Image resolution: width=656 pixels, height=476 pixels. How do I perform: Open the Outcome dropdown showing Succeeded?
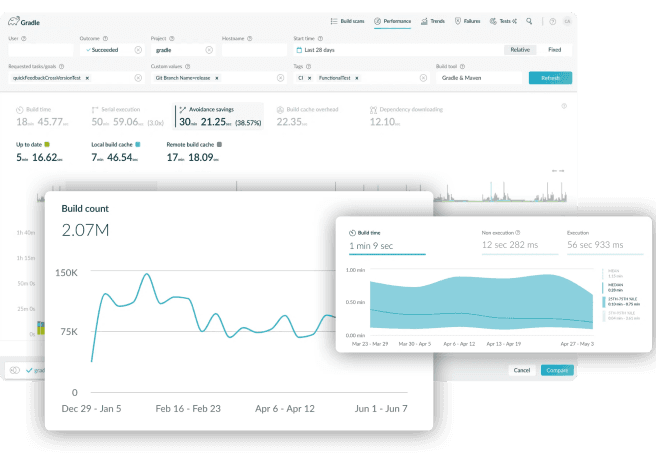pos(112,49)
